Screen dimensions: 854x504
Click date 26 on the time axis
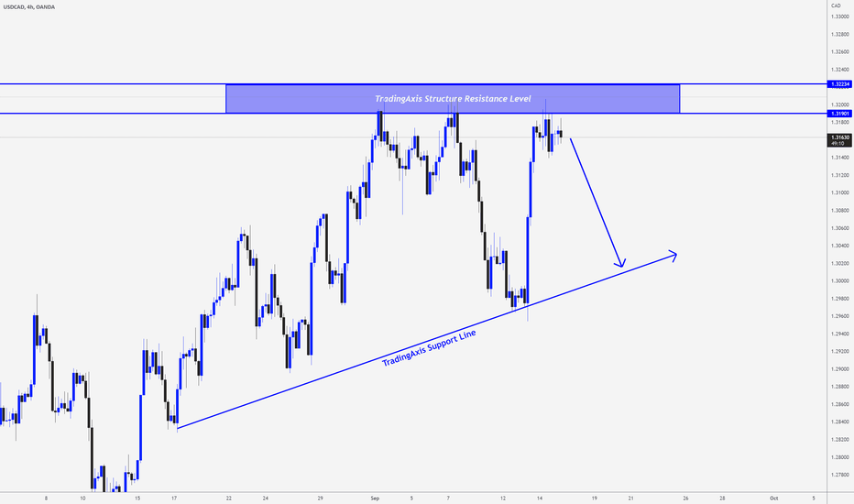point(685,498)
